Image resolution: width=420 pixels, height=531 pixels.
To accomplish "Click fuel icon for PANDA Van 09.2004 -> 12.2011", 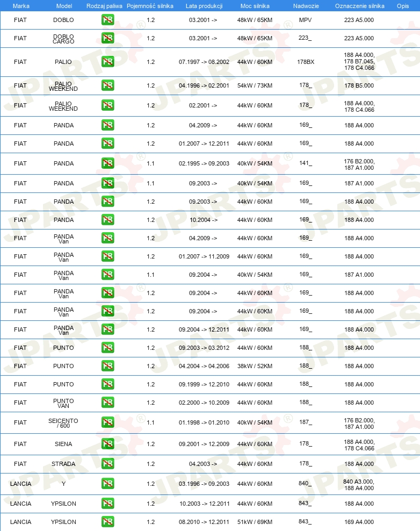I will (x=107, y=329).
